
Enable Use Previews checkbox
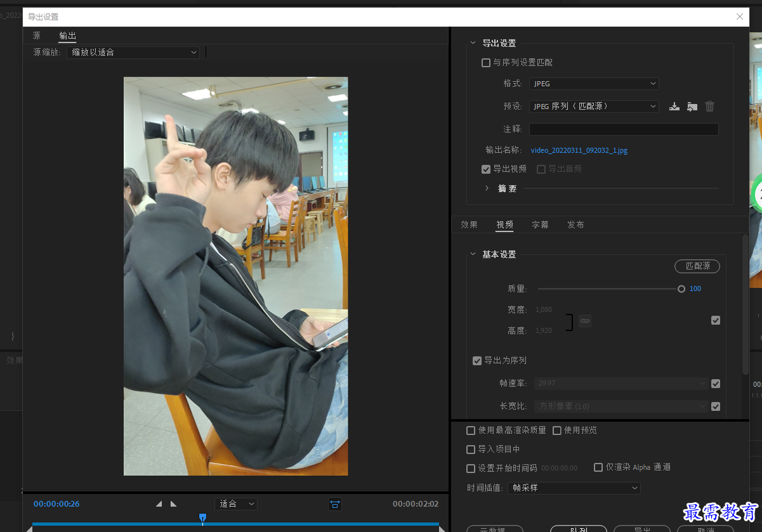(557, 431)
